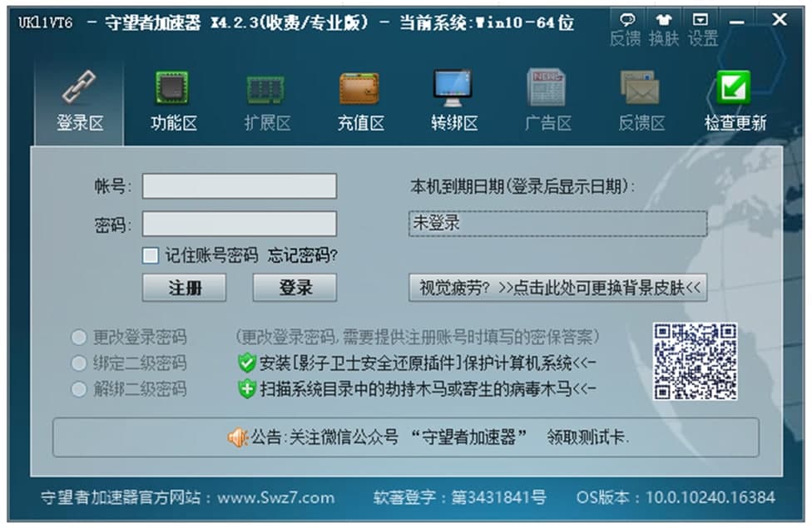The width and height of the screenshot is (812, 528).
Task: Switch to the 功能区 chip icon tab
Action: point(173,102)
